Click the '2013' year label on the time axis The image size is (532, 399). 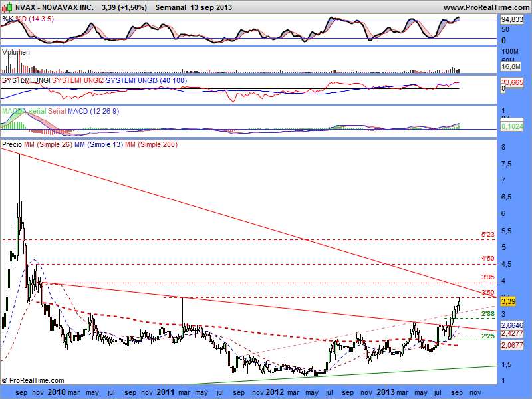point(387,392)
